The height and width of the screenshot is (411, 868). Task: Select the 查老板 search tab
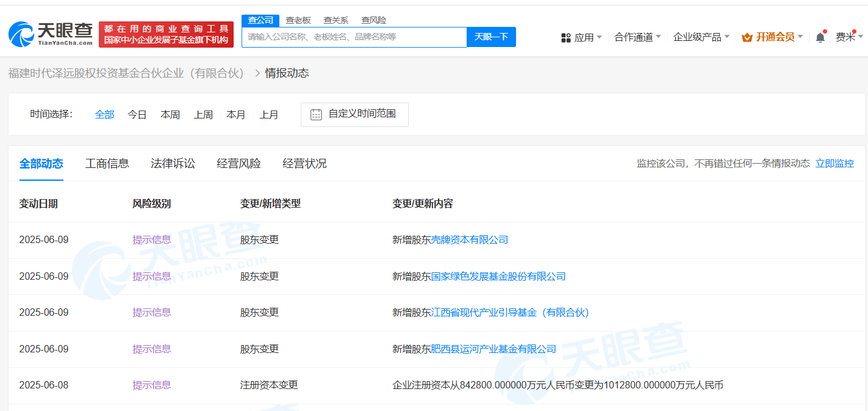coord(298,20)
